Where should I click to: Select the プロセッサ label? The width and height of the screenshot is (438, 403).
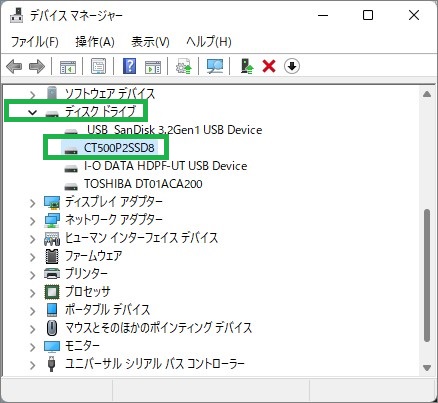click(87, 292)
